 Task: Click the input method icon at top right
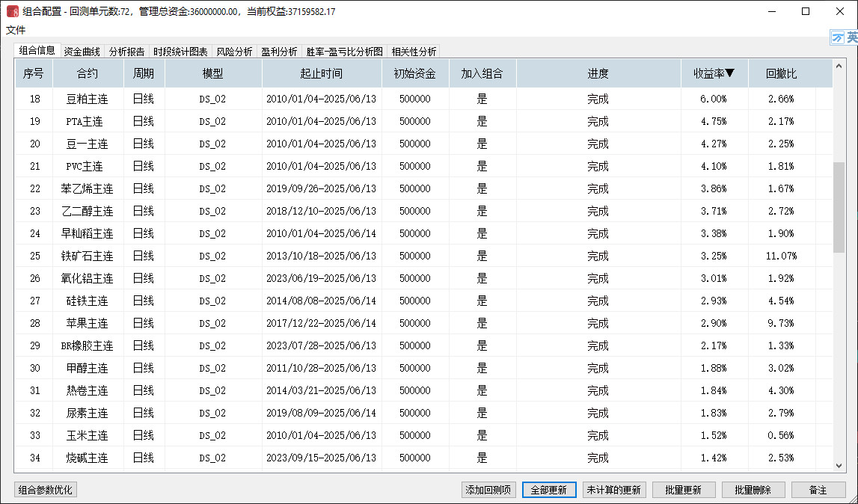tap(845, 37)
